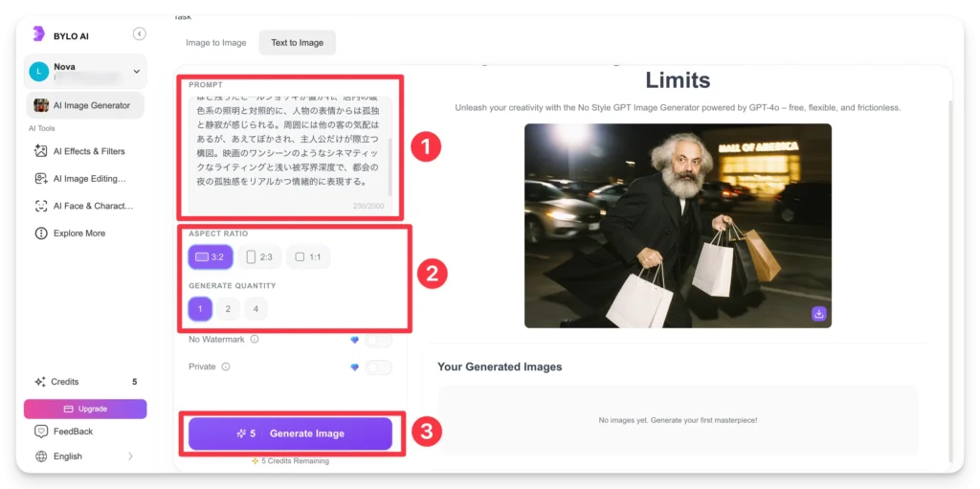Select the 2:3 aspect ratio
Image resolution: width=980 pixels, height=489 pixels.
pos(259,257)
